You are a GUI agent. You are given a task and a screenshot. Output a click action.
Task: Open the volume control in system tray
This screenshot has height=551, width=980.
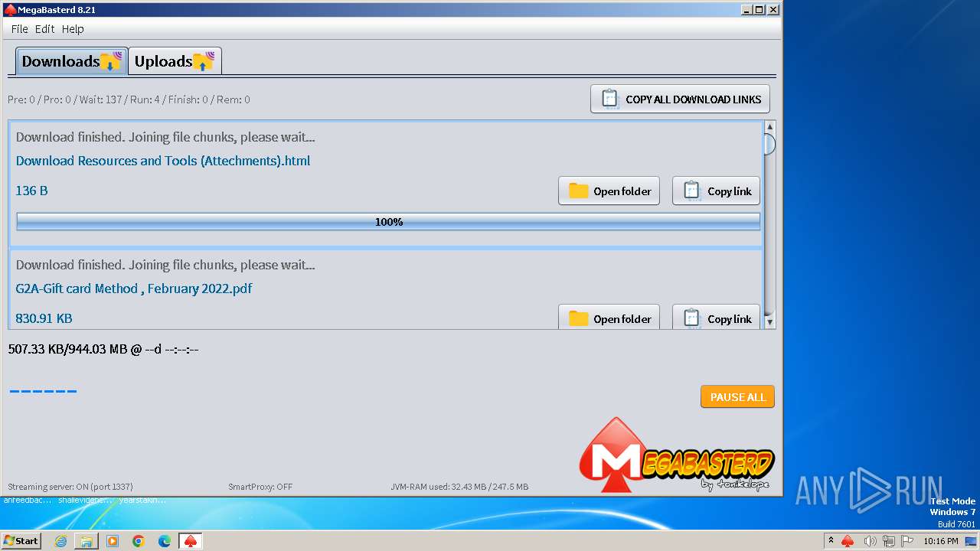870,541
